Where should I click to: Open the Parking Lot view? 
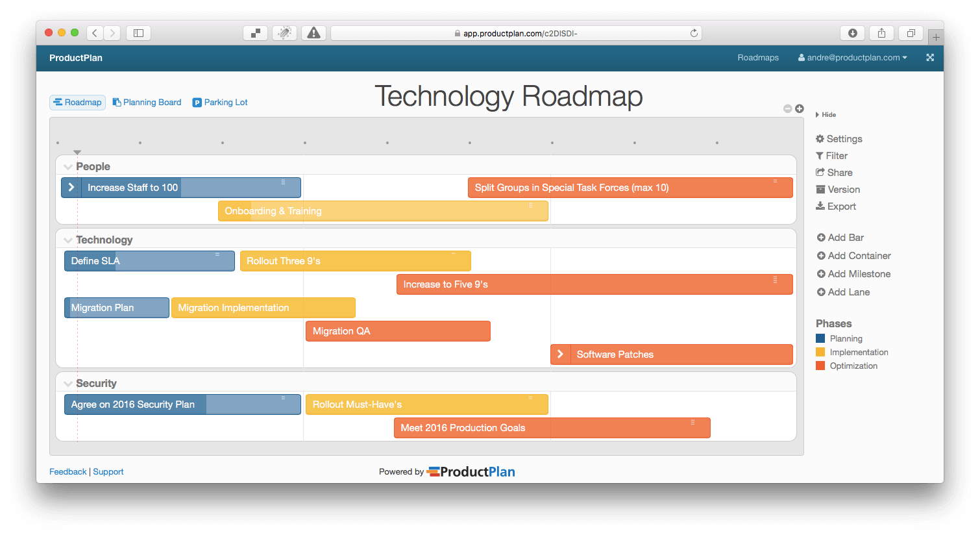[220, 102]
